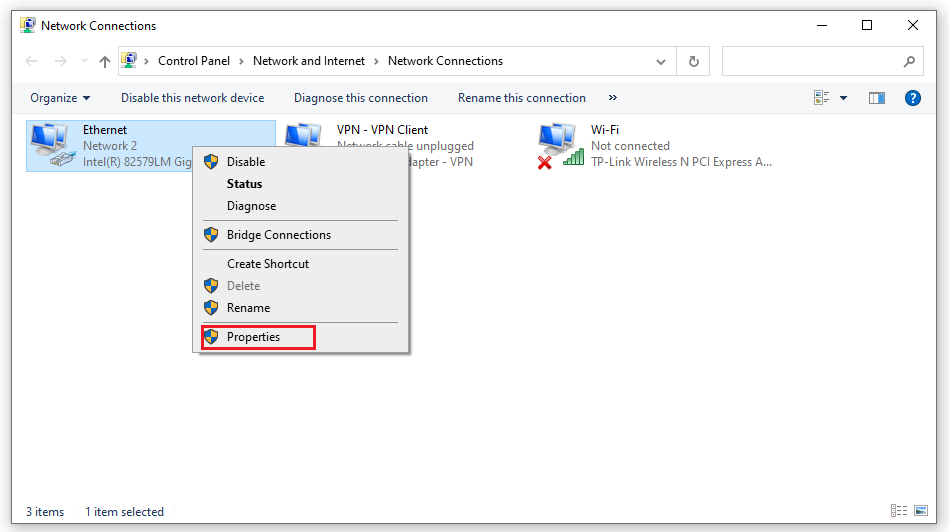949x532 pixels.
Task: Click Rename this connection button
Action: 521,98
